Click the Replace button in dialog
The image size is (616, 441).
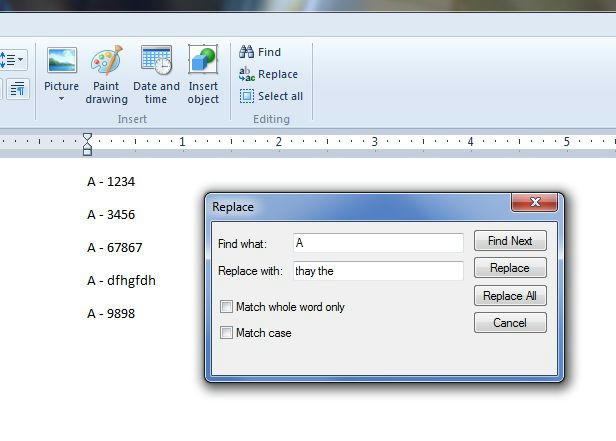(x=510, y=268)
